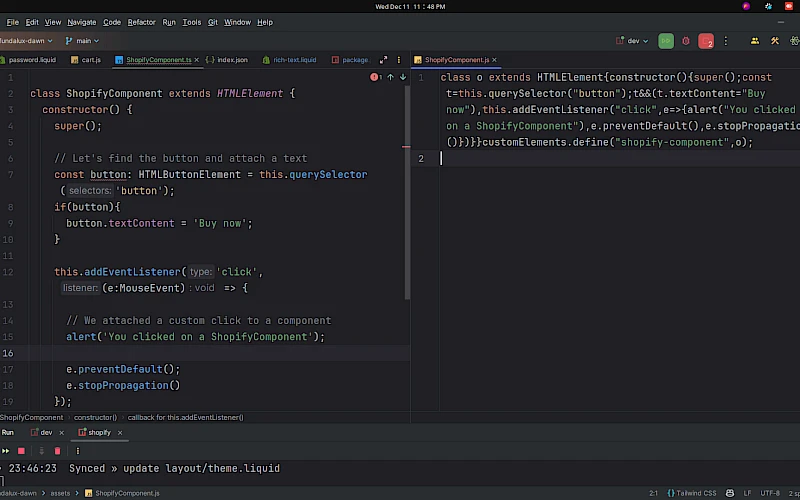The height and width of the screenshot is (500, 800).
Task: Click the date and time in top bar
Action: (x=410, y=7)
